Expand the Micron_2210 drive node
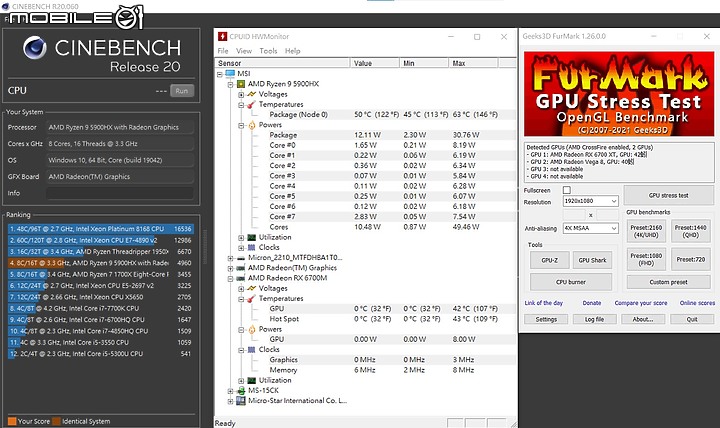Screen dimensions: 720x428 click(x=231, y=258)
